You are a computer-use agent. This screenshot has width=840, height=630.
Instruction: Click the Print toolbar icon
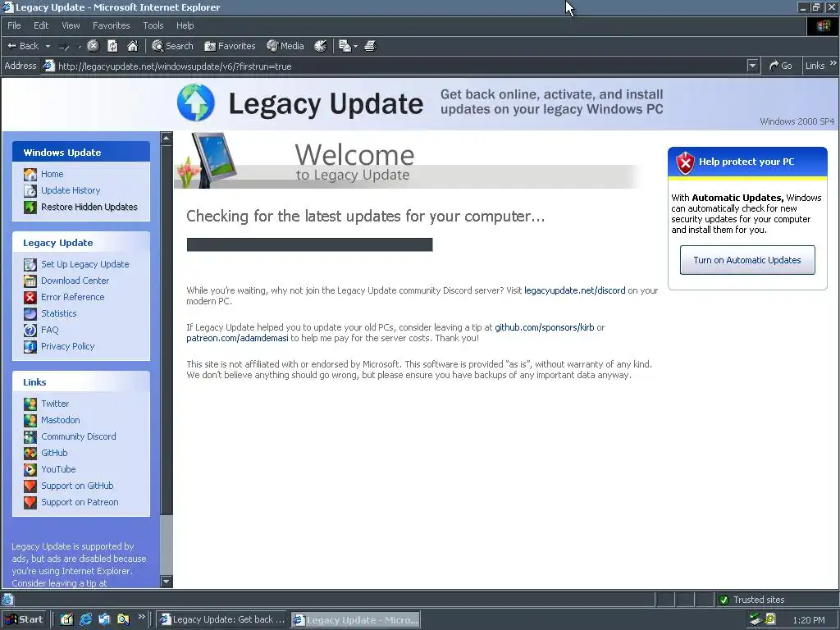(371, 46)
